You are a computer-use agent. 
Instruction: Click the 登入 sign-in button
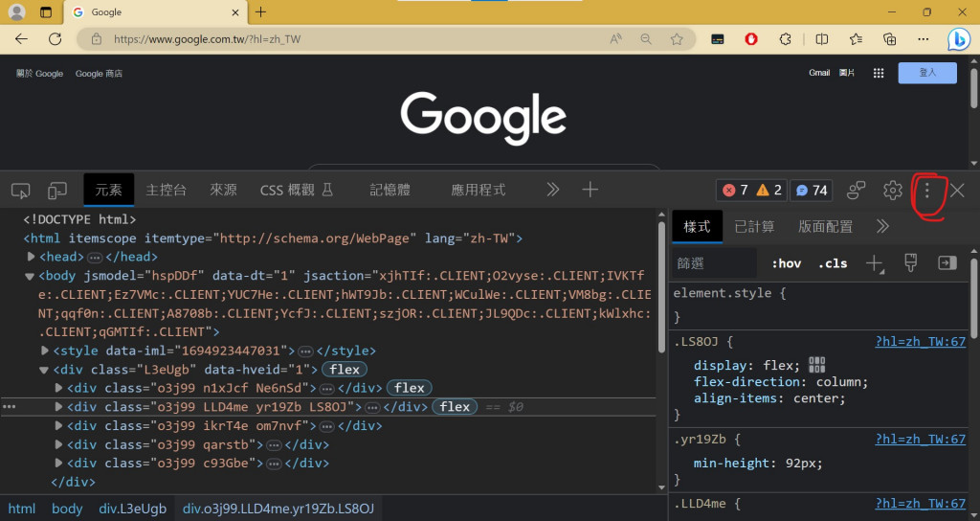tap(927, 73)
